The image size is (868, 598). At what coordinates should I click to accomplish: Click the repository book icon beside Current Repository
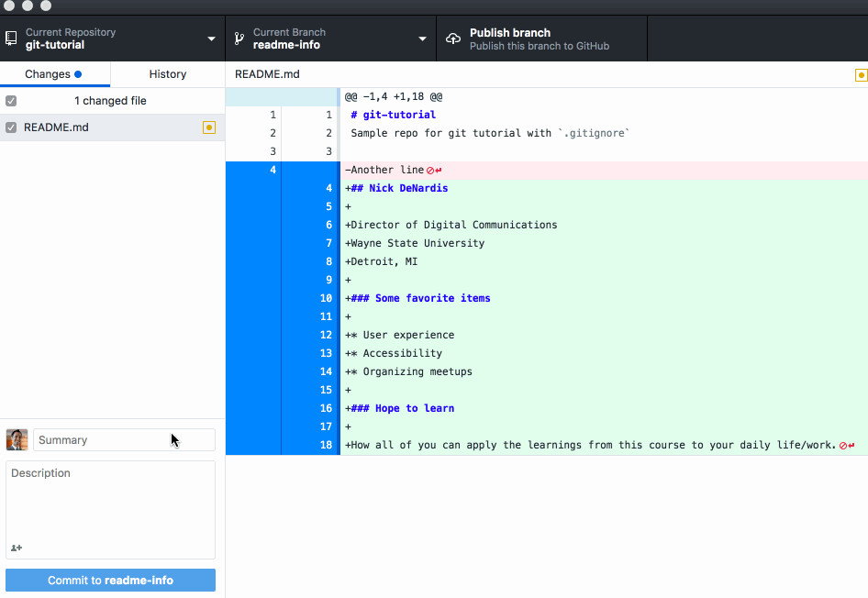(x=11, y=38)
